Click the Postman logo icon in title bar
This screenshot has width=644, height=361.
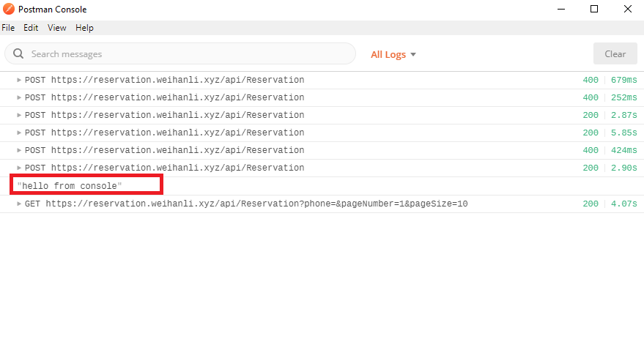[8, 9]
